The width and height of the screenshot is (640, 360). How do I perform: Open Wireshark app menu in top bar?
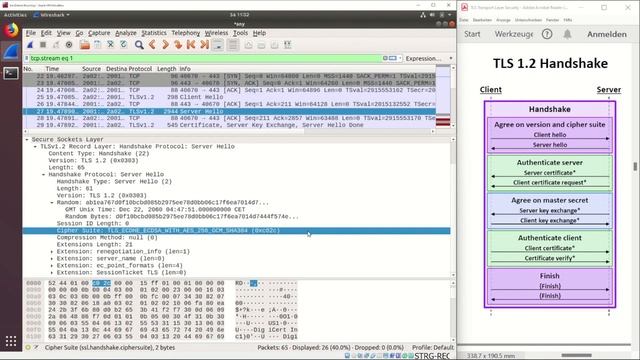click(52, 15)
